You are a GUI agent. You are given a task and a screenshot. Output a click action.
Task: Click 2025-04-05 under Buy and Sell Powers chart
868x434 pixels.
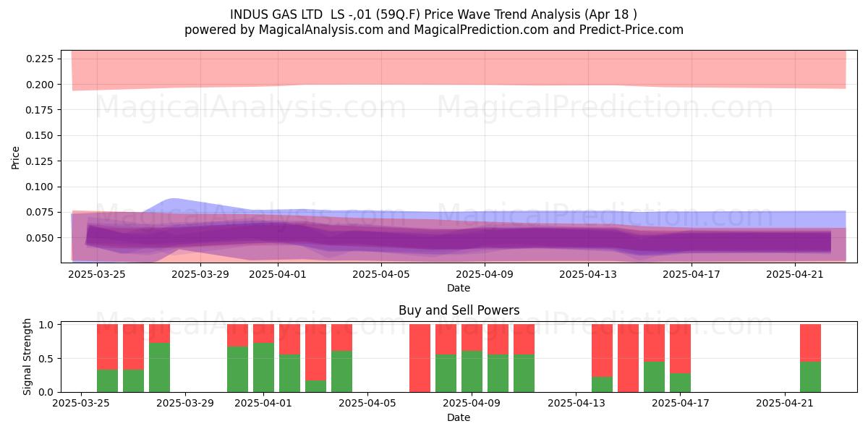pos(368,404)
